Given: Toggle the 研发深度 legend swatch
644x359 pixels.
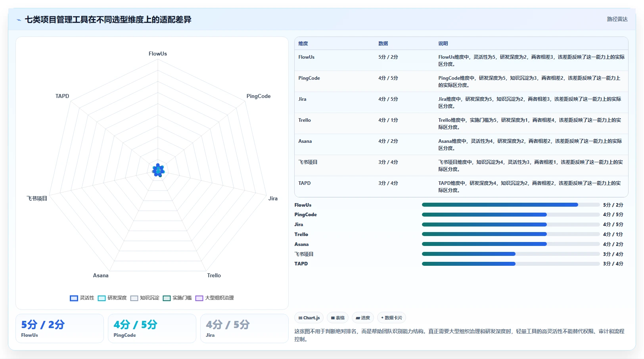Looking at the screenshot, I should click(x=102, y=298).
